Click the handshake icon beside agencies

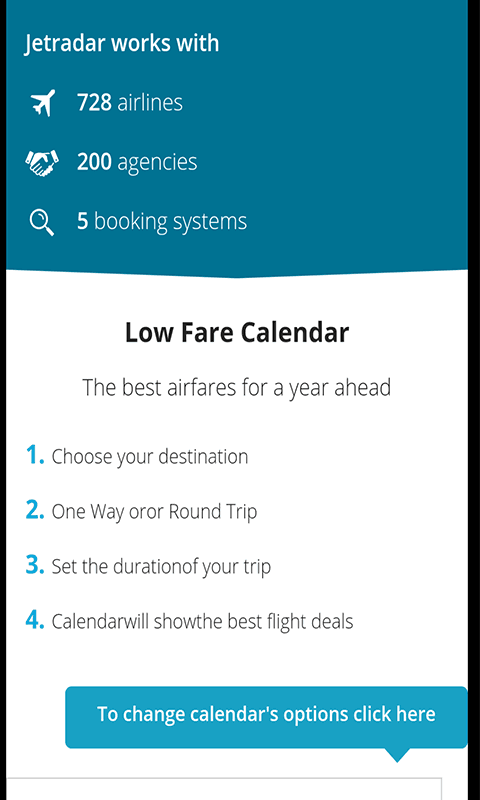click(x=42, y=163)
